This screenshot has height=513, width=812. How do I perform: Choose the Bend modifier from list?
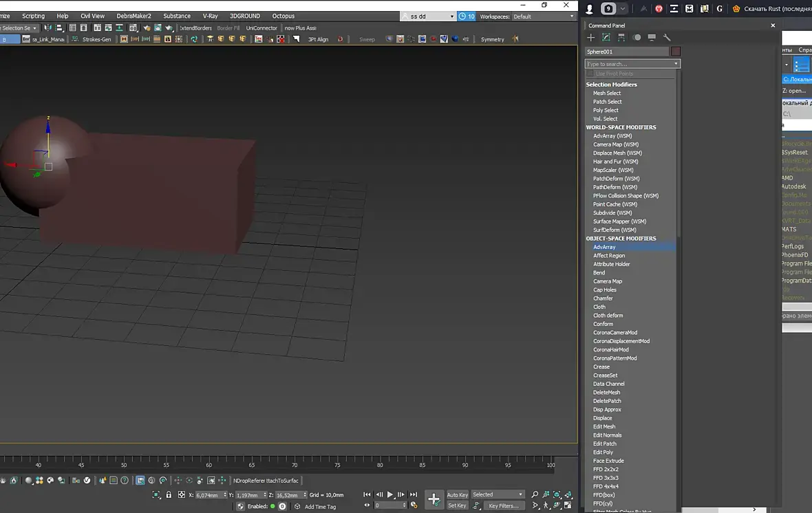click(599, 273)
